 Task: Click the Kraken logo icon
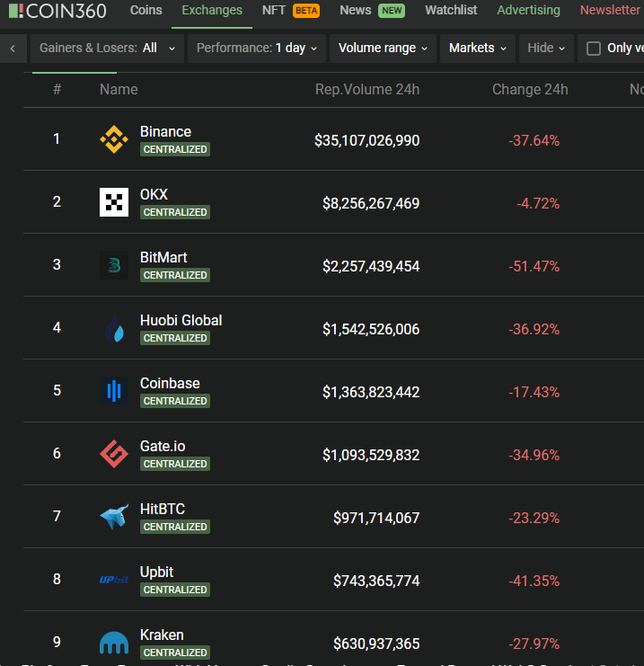[114, 643]
